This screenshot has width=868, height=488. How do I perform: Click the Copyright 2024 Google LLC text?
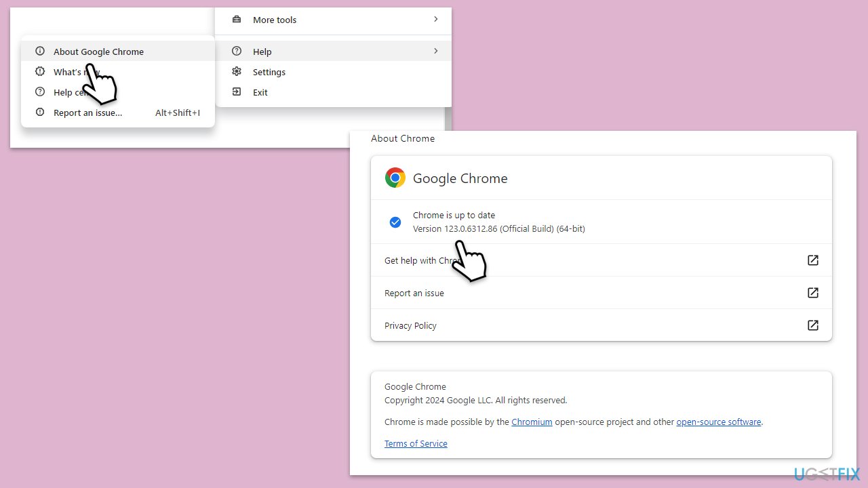[475, 401]
